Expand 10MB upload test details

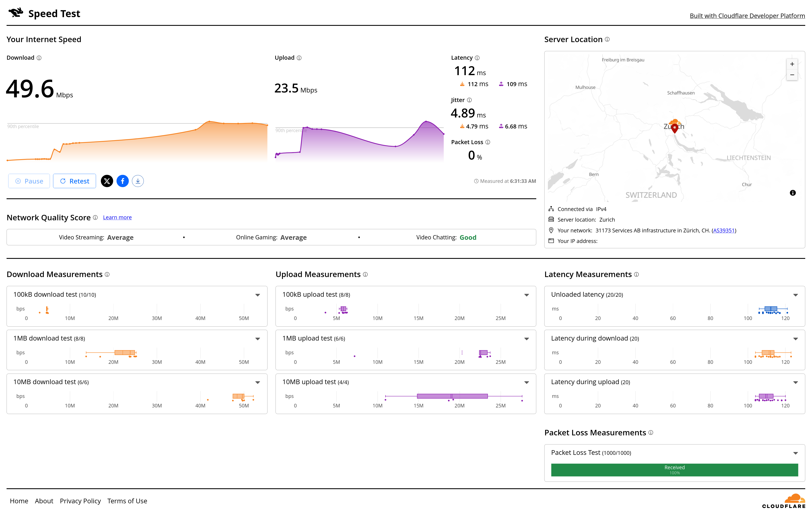[526, 382]
